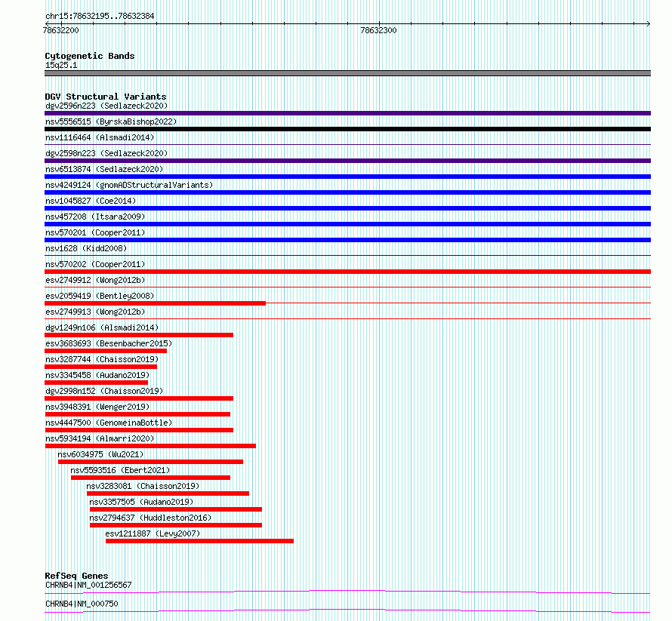Image resolution: width=672 pixels, height=621 pixels.
Task: Open the Cytogenetic Bands track heading
Action: [90, 56]
